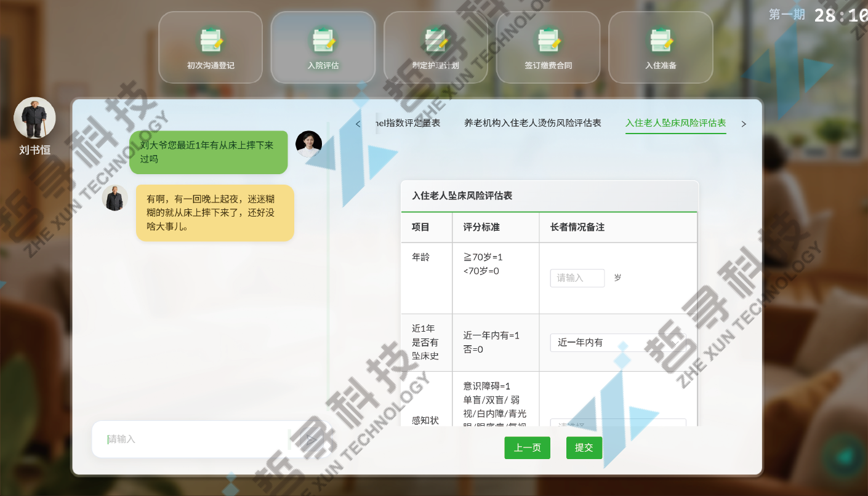Click the 长者情况备注 column header
Image resolution: width=868 pixels, height=496 pixels.
(577, 228)
